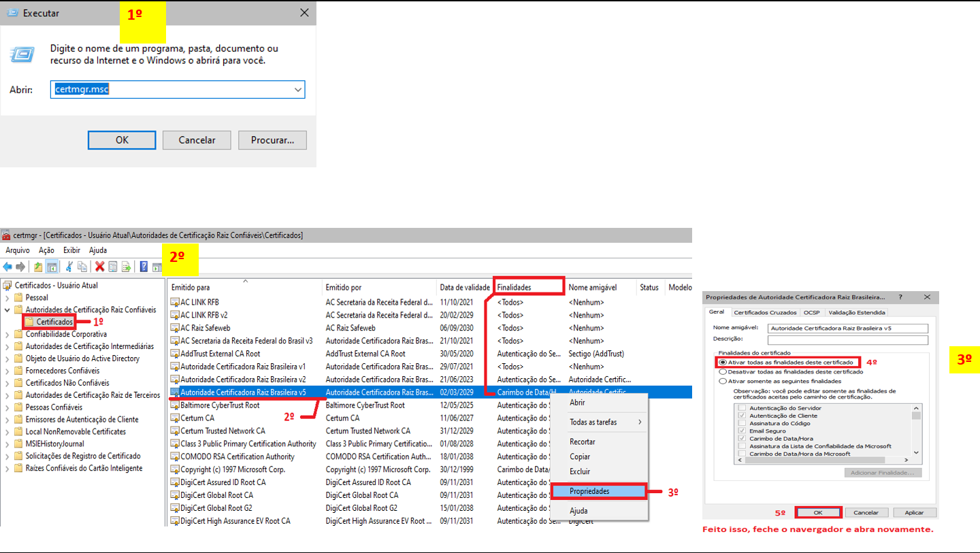Click the scissors Cut toolbar icon
Screen dimensions: 980x553
coord(69,267)
